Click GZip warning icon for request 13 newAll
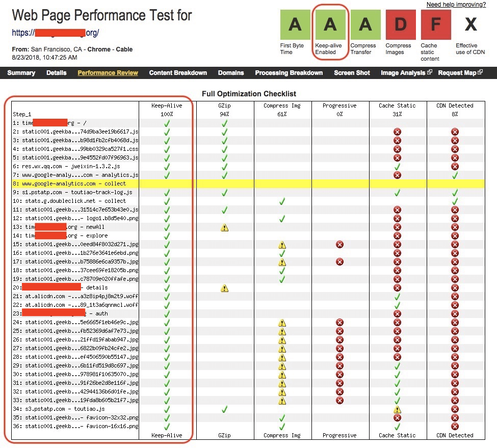 (224, 227)
